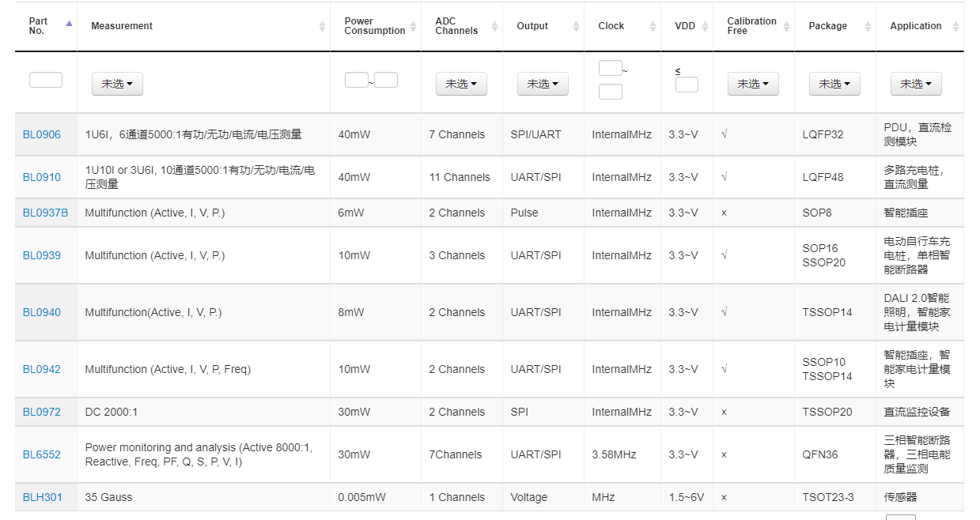Sort the Power Consumption column
This screenshot has height=520, width=980.
412,25
